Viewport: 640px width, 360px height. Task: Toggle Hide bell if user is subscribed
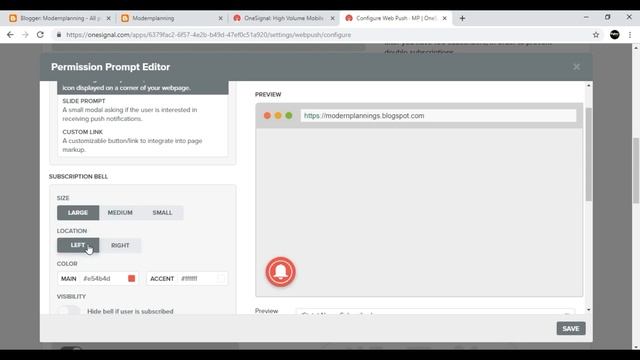[x=69, y=311]
